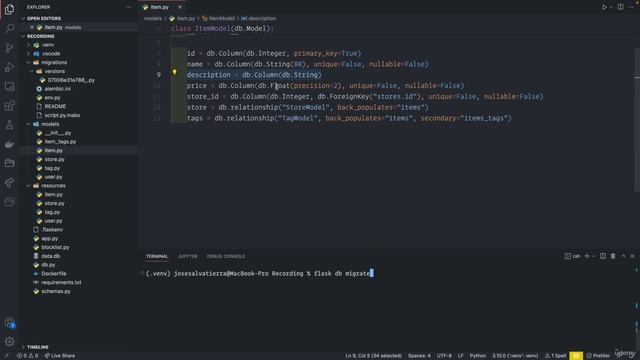Image resolution: width=640 pixels, height=360 pixels.
Task: Open the README file
Action: pos(55,106)
